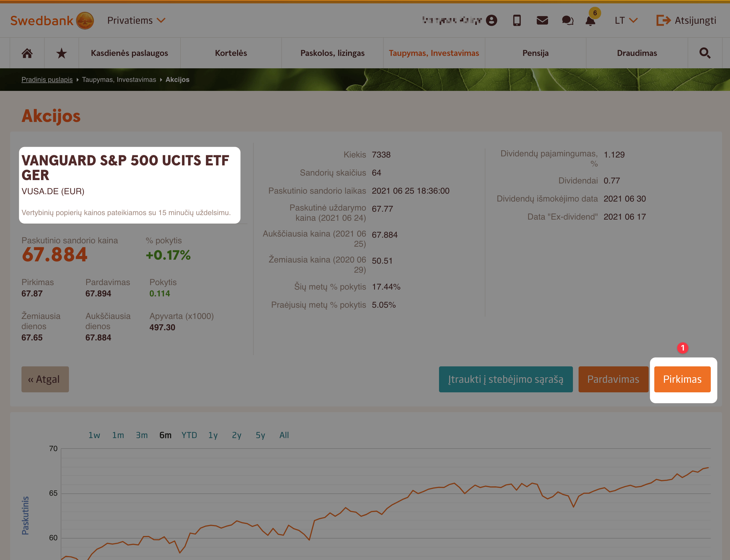This screenshot has width=730, height=560.
Task: Click Žemiausia dienos value 67.65
Action: (32, 338)
